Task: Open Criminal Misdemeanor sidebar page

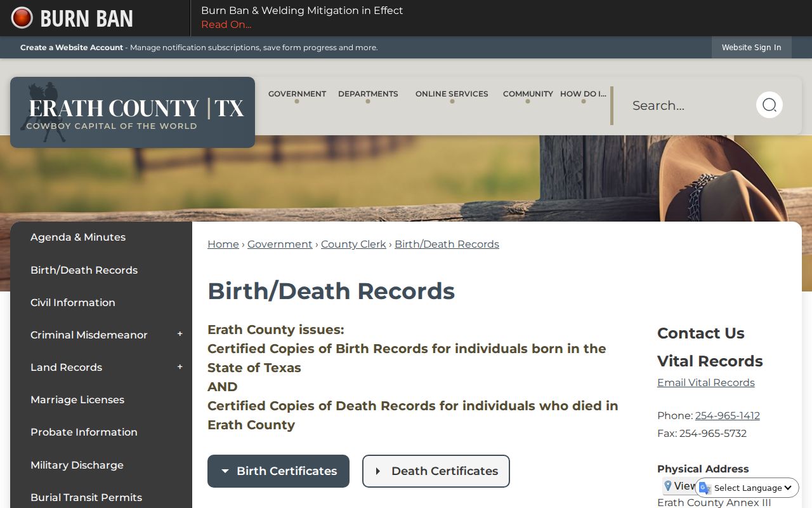Action: (89, 335)
